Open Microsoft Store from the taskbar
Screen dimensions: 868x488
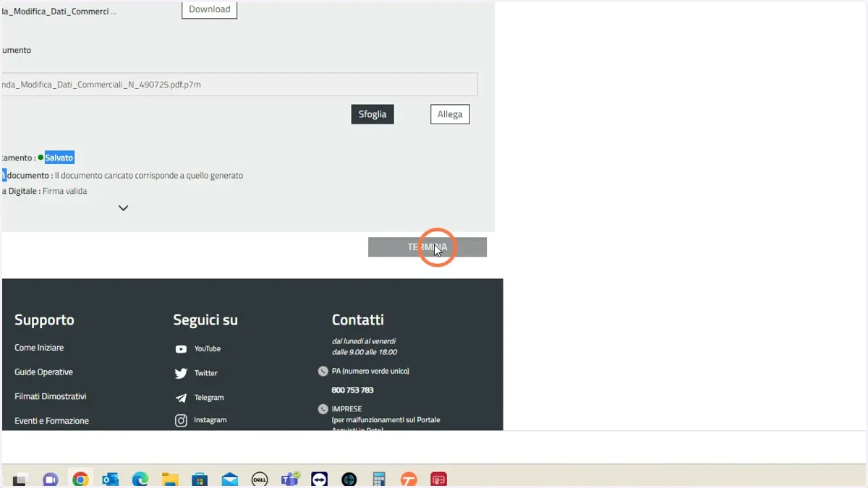click(x=200, y=479)
